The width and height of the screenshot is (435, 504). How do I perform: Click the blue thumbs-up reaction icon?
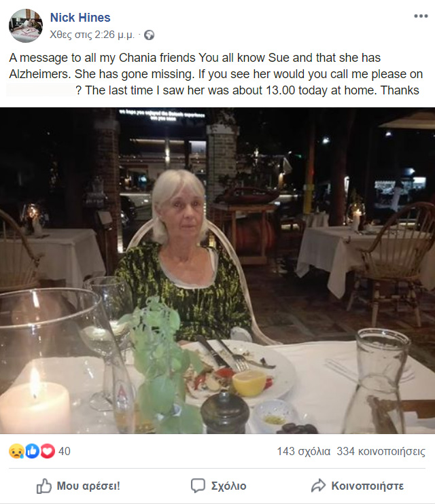(x=31, y=451)
